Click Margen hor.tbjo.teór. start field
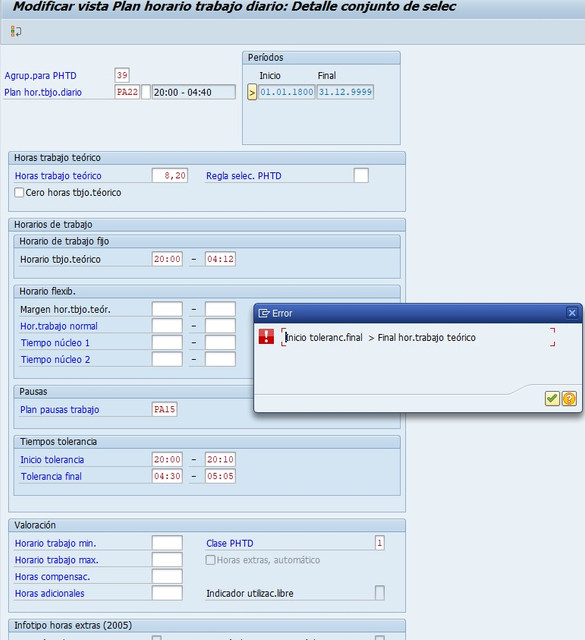 coord(167,309)
